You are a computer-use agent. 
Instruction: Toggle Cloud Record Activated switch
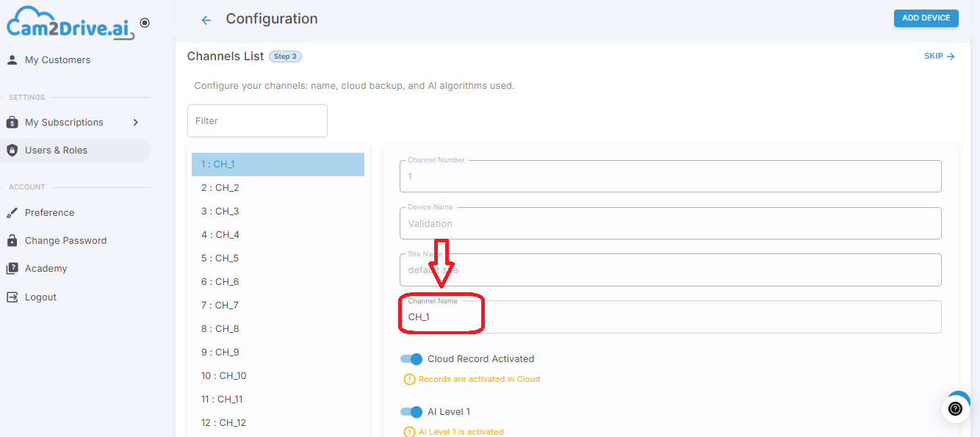(x=411, y=359)
